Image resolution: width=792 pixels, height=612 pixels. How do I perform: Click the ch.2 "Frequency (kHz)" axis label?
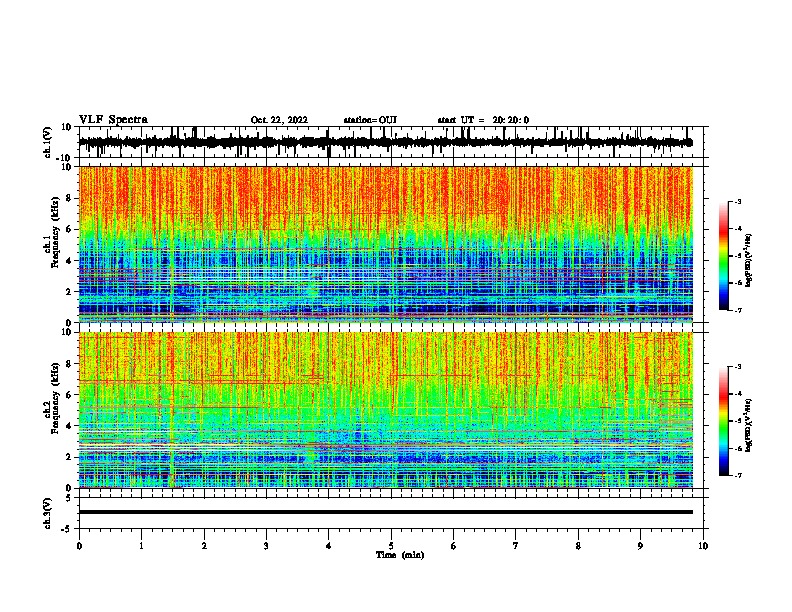(x=55, y=398)
